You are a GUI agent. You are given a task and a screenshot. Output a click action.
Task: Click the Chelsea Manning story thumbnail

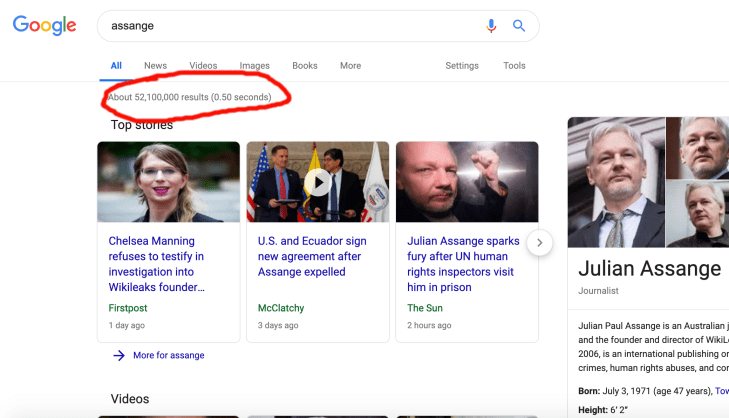(169, 182)
